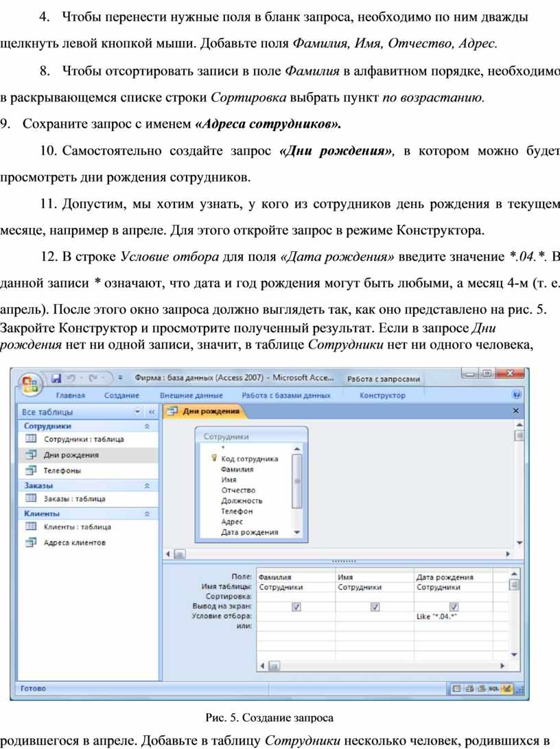560x749 pixels.
Task: Click the Готово status bar text
Action: pos(33,689)
